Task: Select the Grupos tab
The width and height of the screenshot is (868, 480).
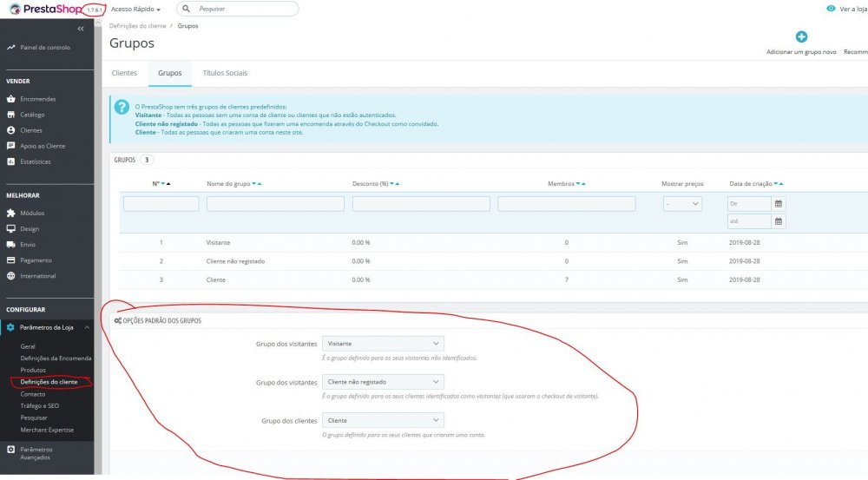Action: point(170,73)
